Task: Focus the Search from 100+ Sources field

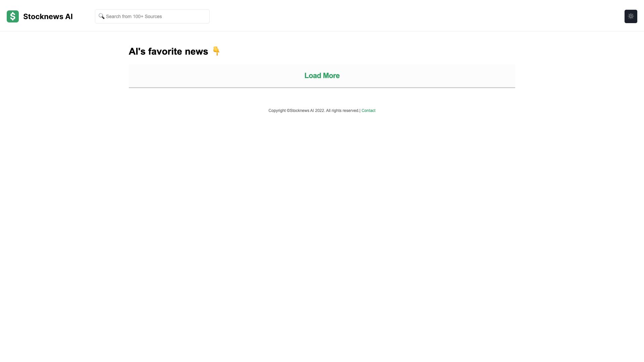Action: (152, 16)
